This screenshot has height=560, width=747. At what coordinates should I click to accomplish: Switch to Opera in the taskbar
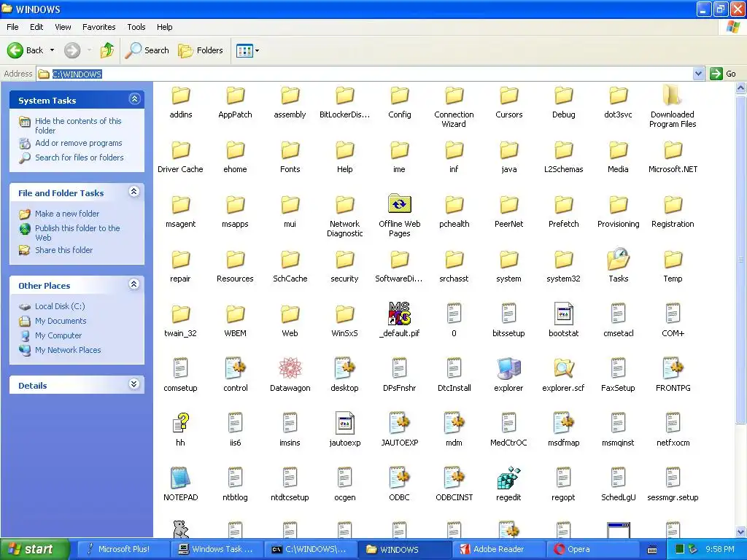(592, 549)
